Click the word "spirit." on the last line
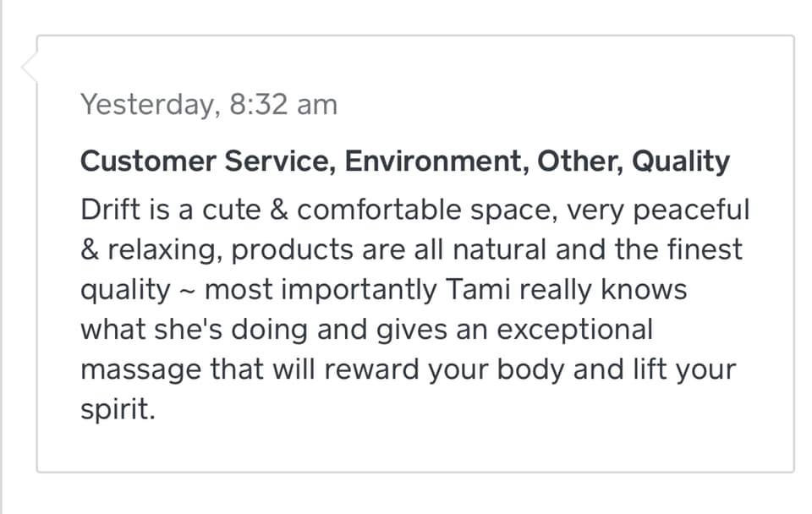 [118, 409]
